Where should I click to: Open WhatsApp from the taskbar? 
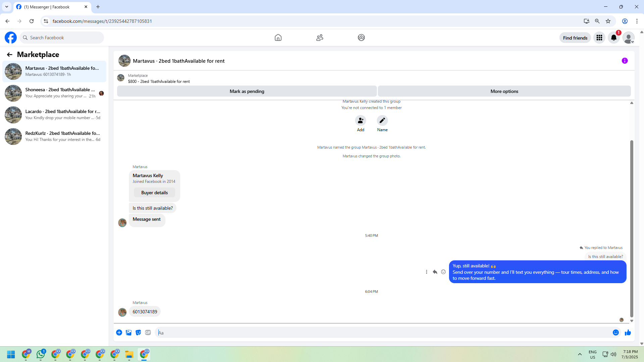41,354
